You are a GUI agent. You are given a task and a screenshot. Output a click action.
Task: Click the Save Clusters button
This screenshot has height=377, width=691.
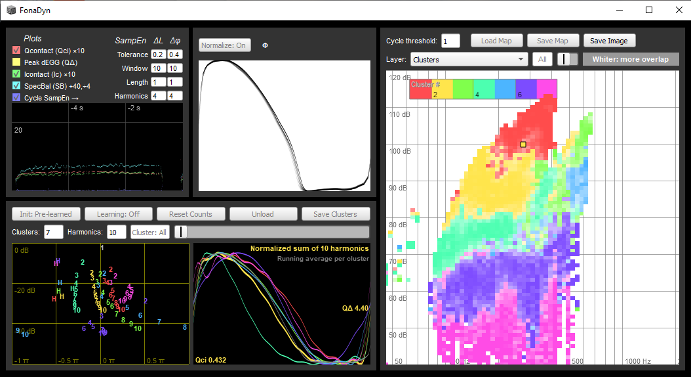(x=335, y=214)
